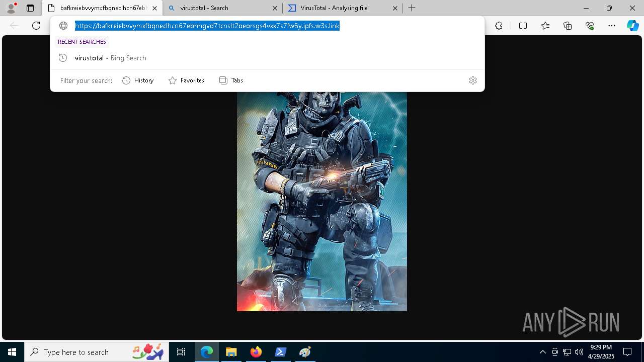Open the tab actions menu icon
Screen dimensions: 644x362
tap(30, 8)
